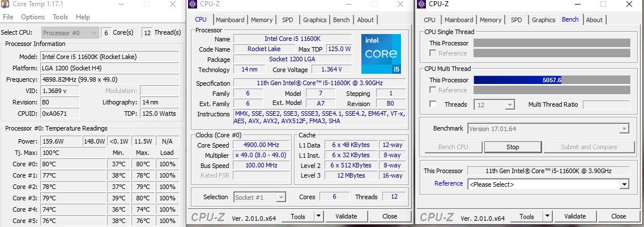Click the Core #0 temperature 80°C reading

pos(74,164)
